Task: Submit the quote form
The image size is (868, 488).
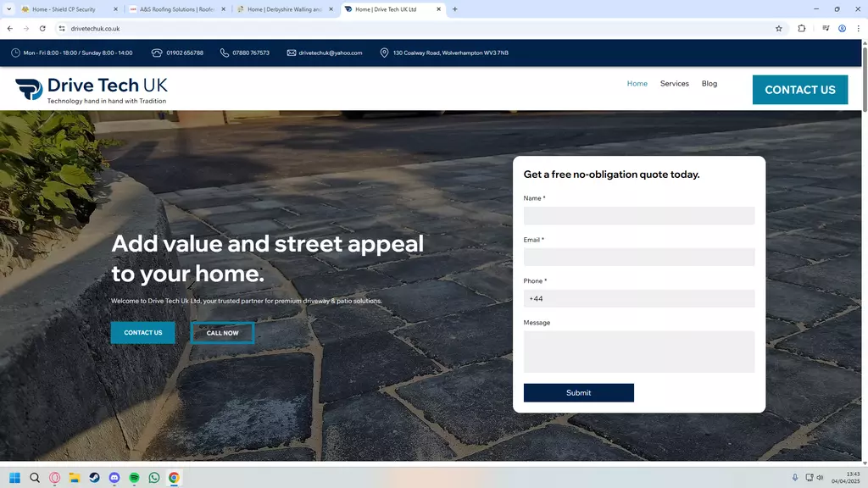Action: click(578, 393)
